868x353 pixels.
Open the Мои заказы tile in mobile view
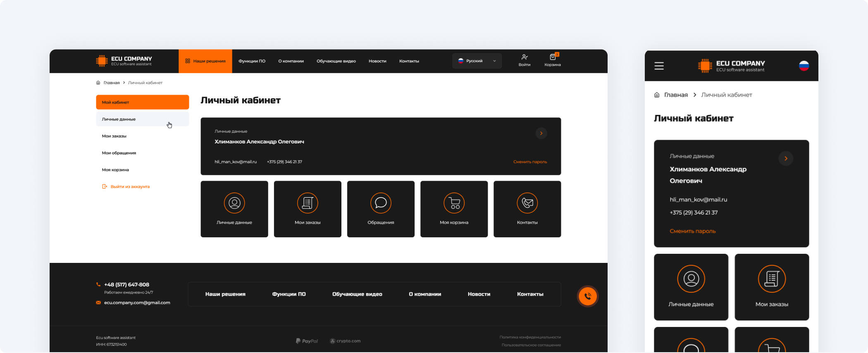pos(772,287)
